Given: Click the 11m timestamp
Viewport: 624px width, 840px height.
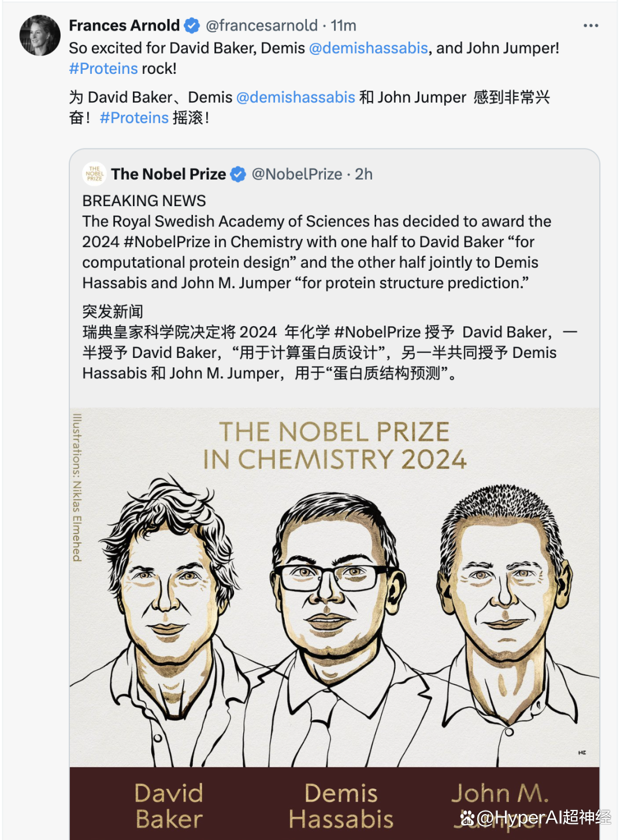Looking at the screenshot, I should pos(344,25).
